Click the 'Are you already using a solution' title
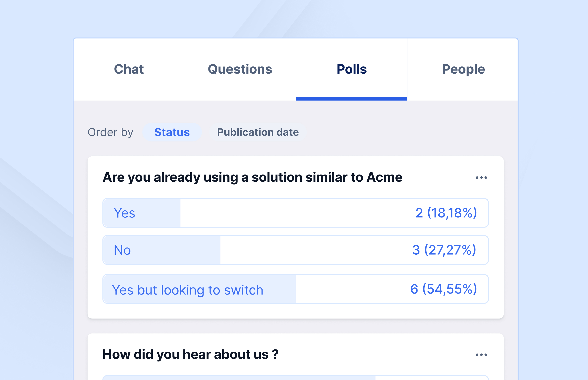 tap(252, 177)
